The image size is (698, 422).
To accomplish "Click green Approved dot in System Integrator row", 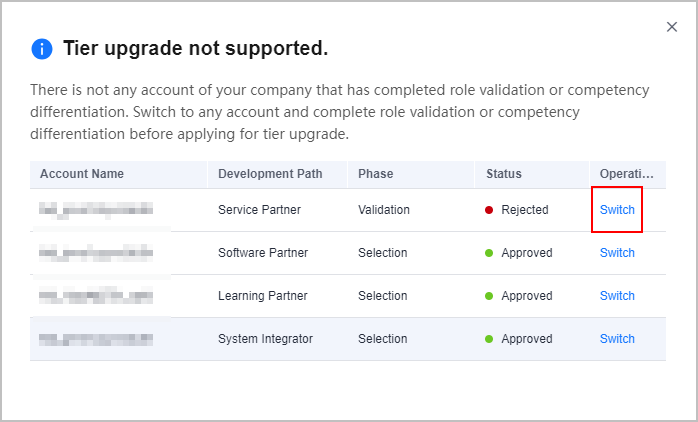I will tap(489, 339).
